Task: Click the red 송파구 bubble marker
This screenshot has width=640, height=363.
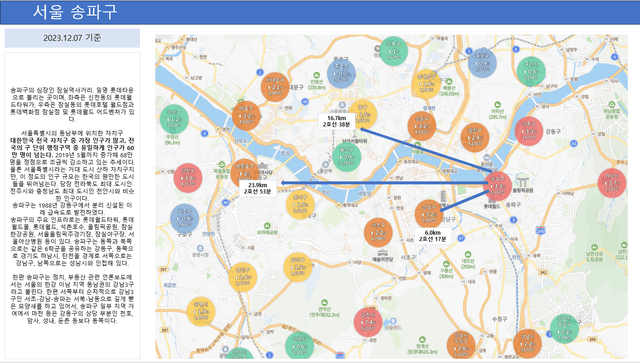Action: [497, 186]
